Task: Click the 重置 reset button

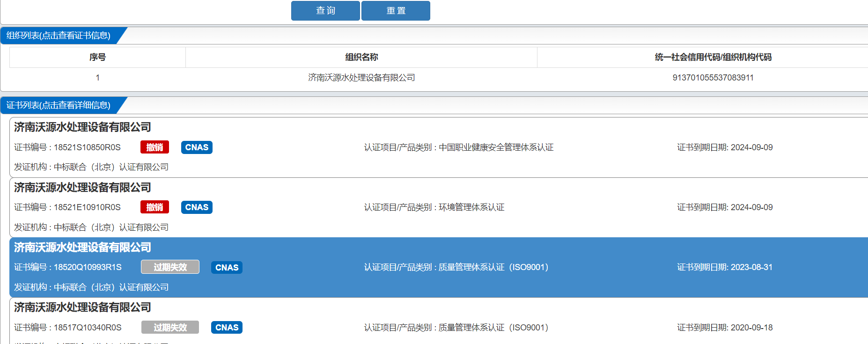Action: click(x=396, y=11)
